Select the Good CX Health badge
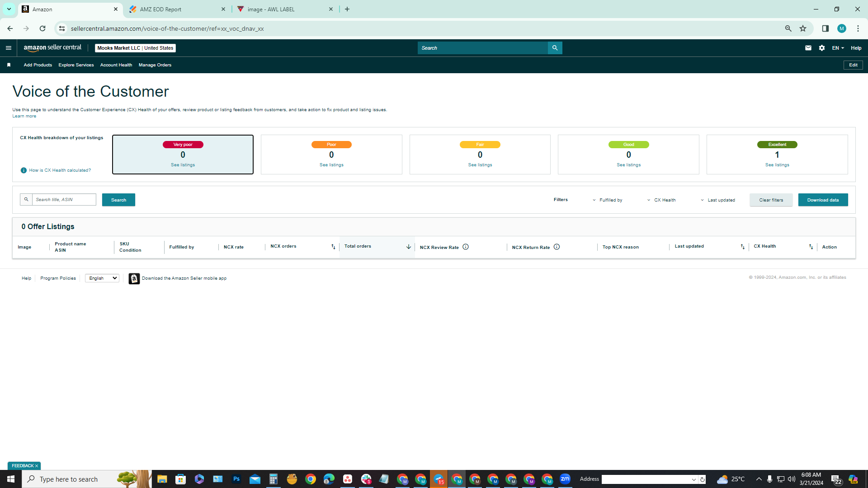868x488 pixels. [x=628, y=145]
